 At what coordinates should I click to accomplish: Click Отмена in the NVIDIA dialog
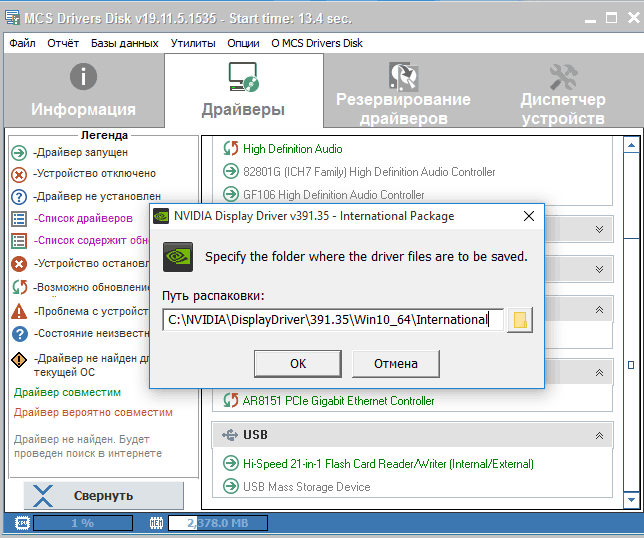[x=396, y=363]
